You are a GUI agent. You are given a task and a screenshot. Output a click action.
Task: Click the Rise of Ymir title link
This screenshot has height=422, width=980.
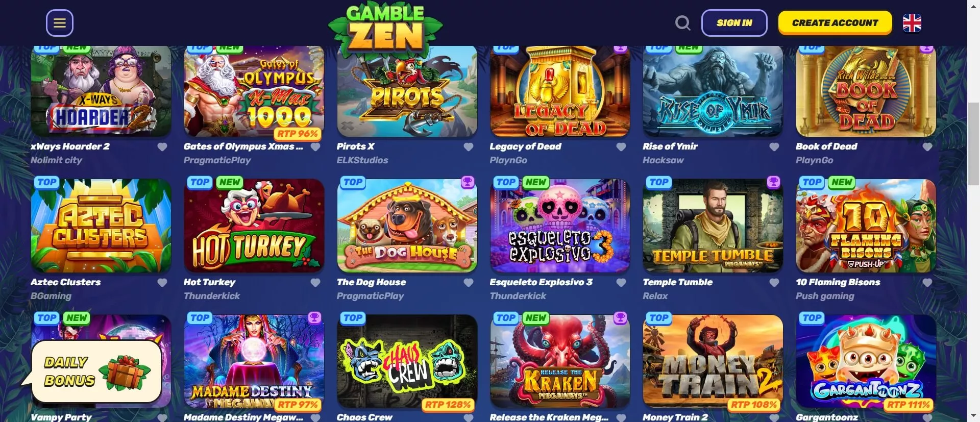point(670,146)
